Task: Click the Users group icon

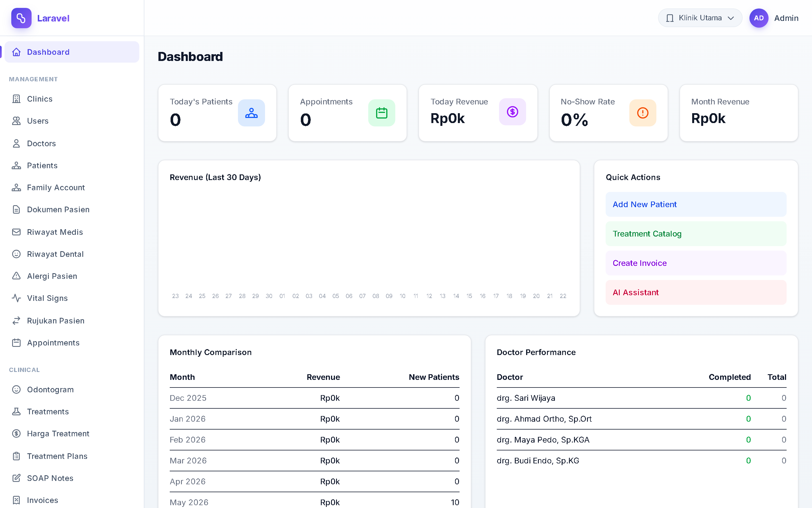Action: click(x=16, y=121)
